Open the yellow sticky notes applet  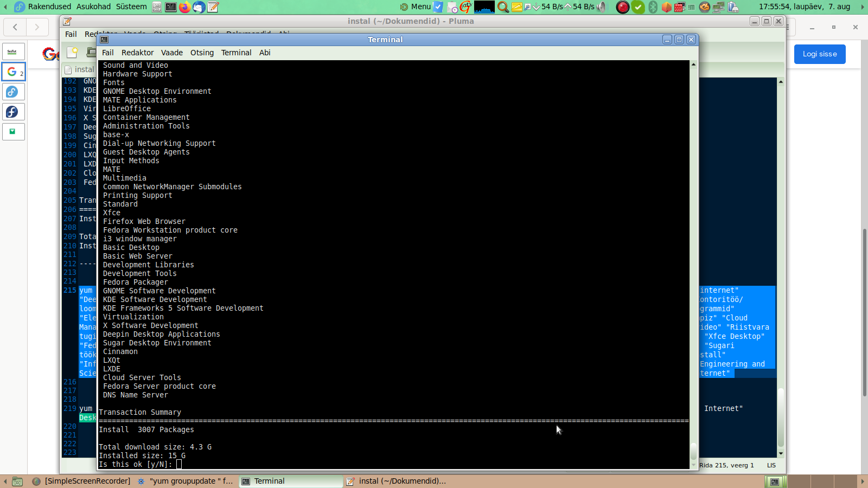click(x=517, y=7)
